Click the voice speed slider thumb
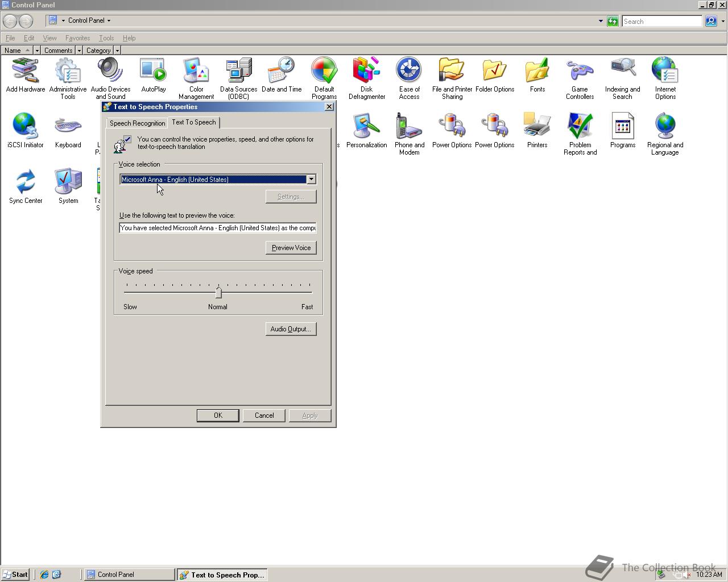The image size is (728, 582). click(218, 292)
